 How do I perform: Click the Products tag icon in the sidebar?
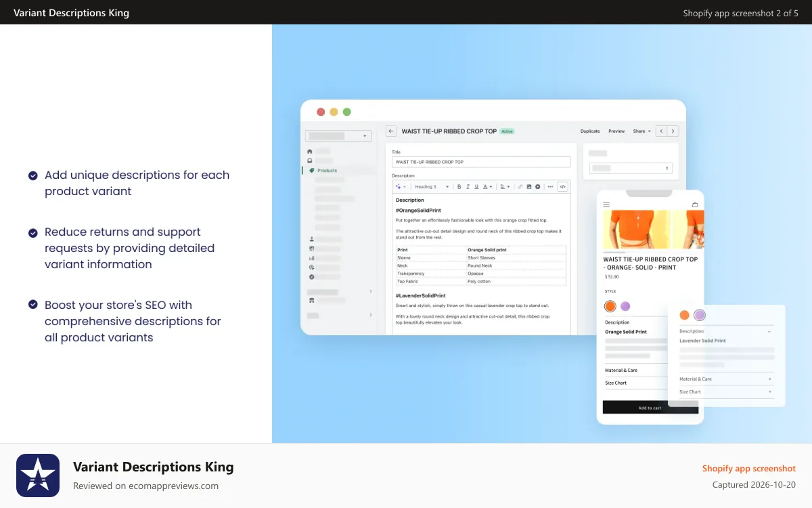[311, 171]
